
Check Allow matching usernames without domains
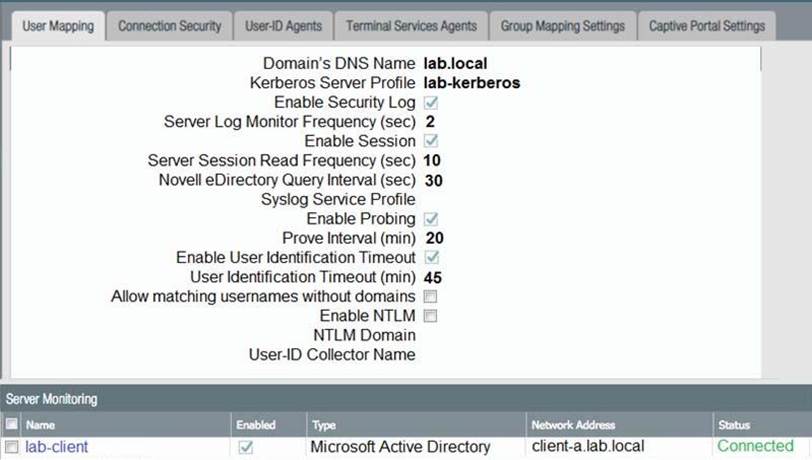coord(431,297)
